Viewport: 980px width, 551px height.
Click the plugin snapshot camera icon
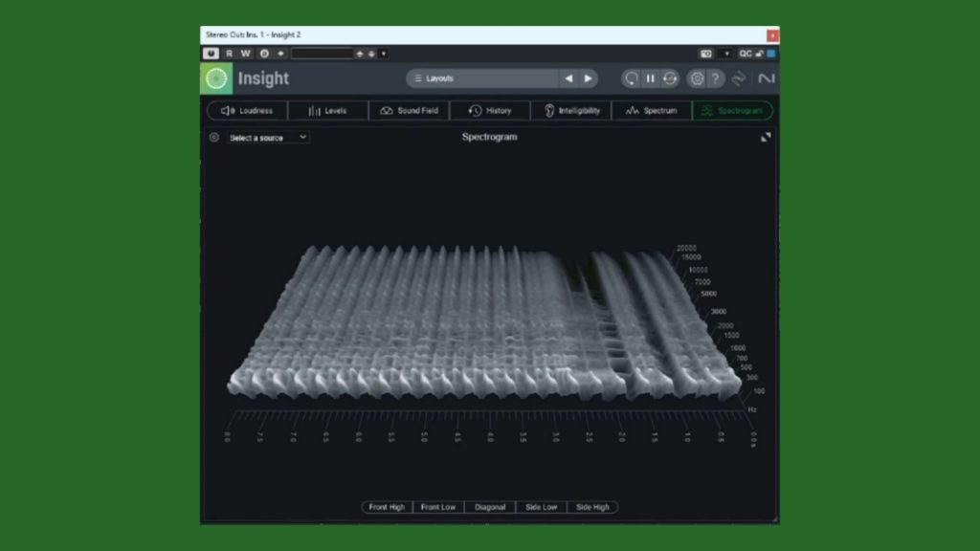706,54
